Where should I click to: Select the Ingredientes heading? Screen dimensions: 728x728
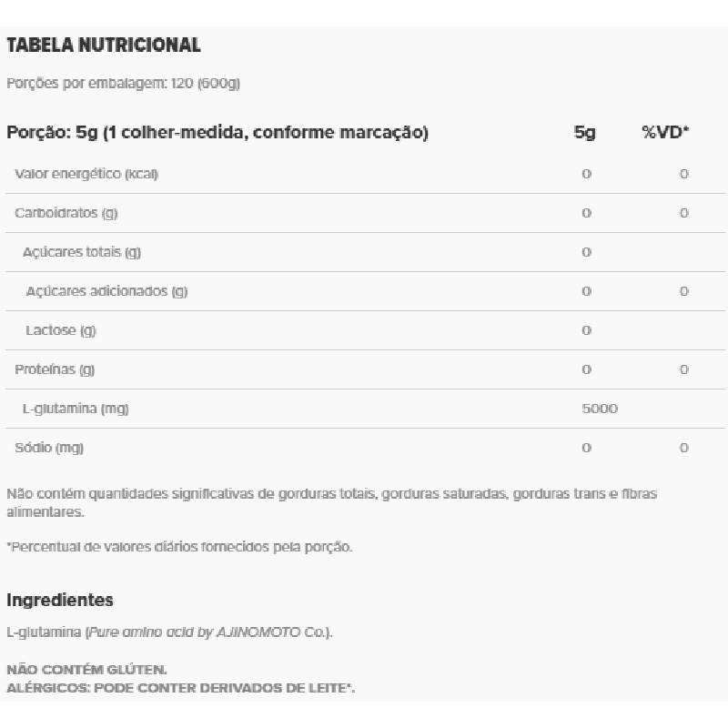pos(60,600)
